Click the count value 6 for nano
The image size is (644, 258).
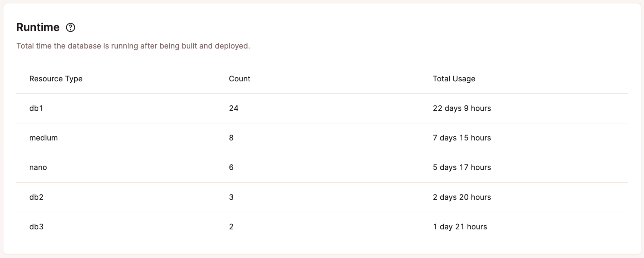click(231, 167)
